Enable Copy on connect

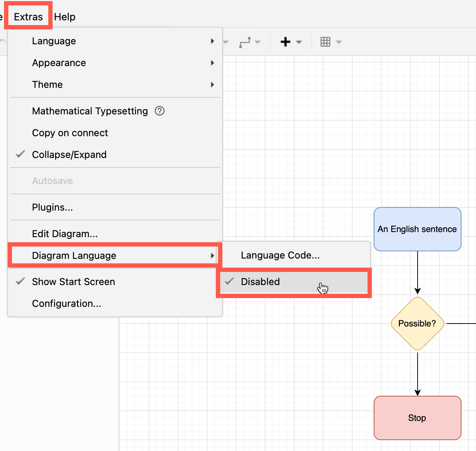click(70, 133)
